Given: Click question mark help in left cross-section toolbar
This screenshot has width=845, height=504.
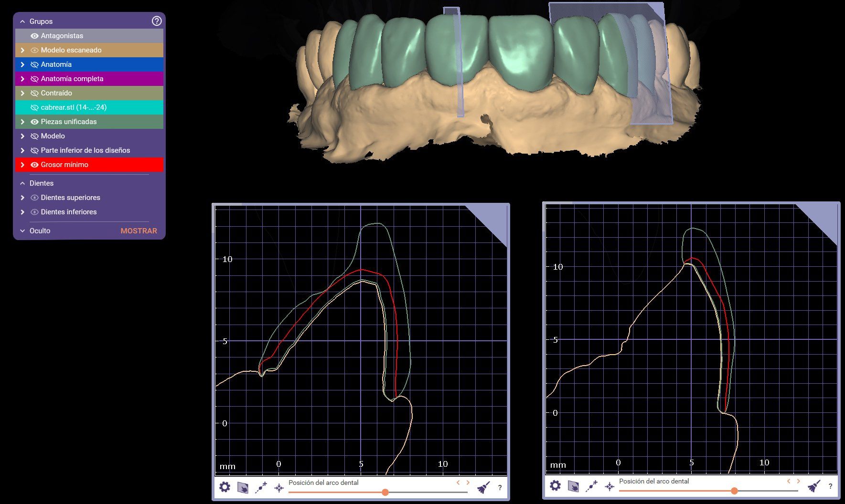Looking at the screenshot, I should 500,488.
